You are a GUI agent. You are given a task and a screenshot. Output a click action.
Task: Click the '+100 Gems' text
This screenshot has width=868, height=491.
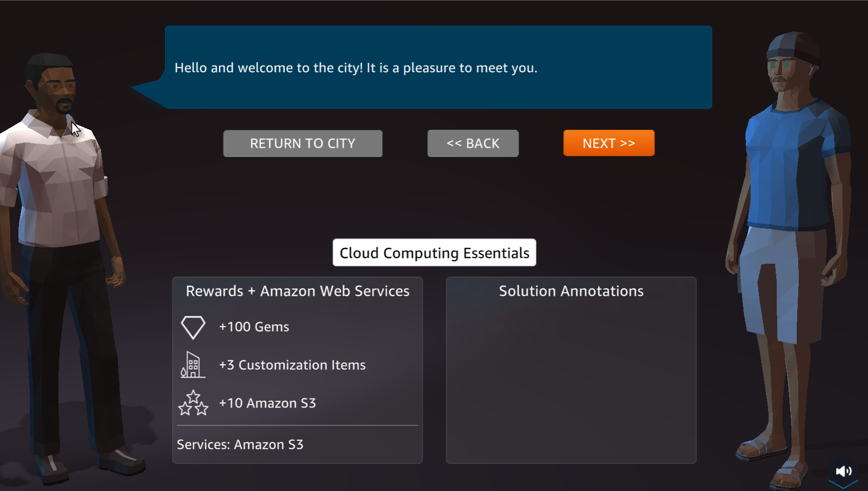(254, 327)
